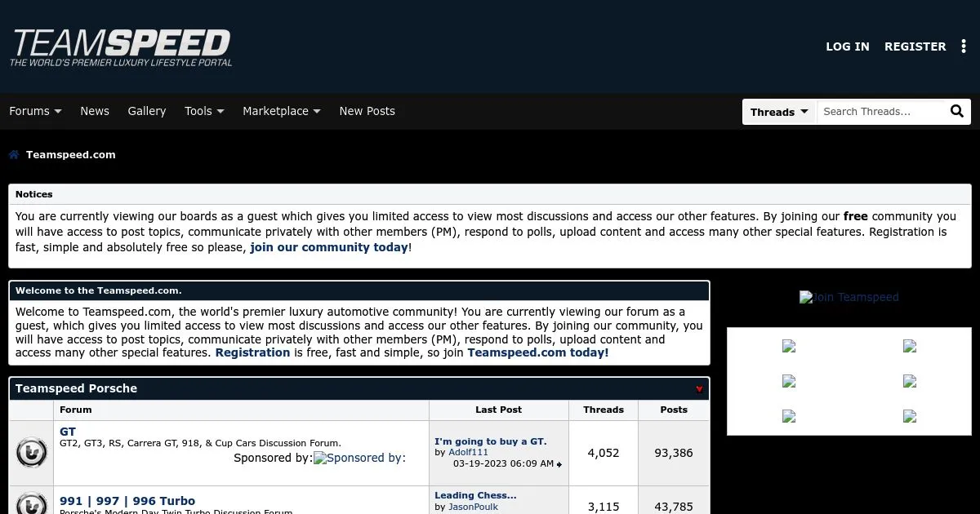Open the GT forum

68,432
